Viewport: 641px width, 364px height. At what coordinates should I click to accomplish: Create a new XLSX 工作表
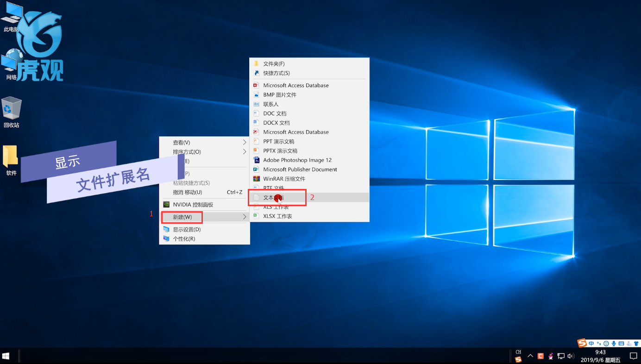309,216
